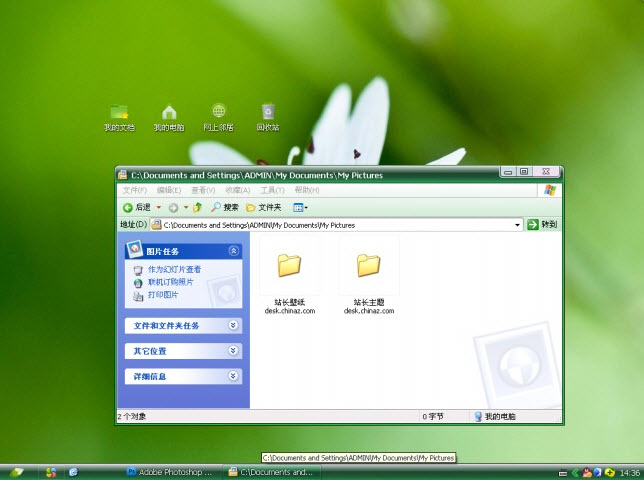The image size is (644, 480).
Task: Click the yellow round tray icon
Action: tap(610, 473)
